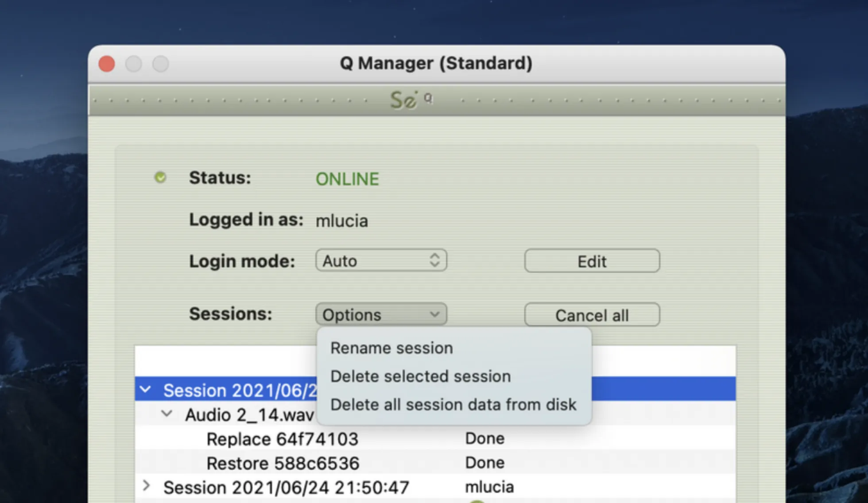
Task: Click mlucia in the Session 21:50:47 row
Action: coord(489,487)
